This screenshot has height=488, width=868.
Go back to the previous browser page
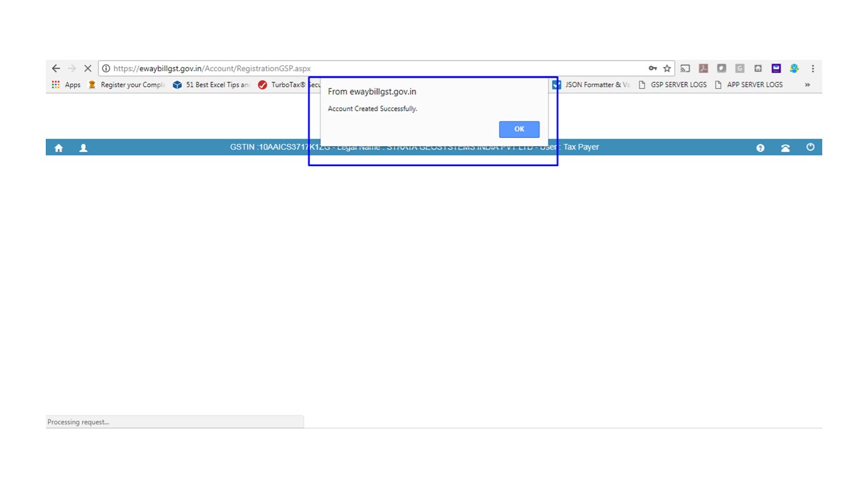pyautogui.click(x=56, y=68)
